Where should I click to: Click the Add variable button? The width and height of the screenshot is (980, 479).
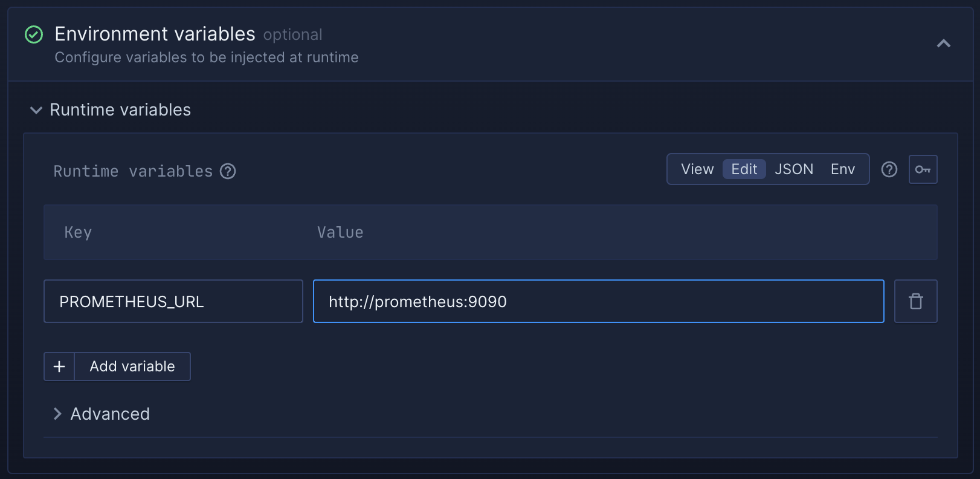132,366
